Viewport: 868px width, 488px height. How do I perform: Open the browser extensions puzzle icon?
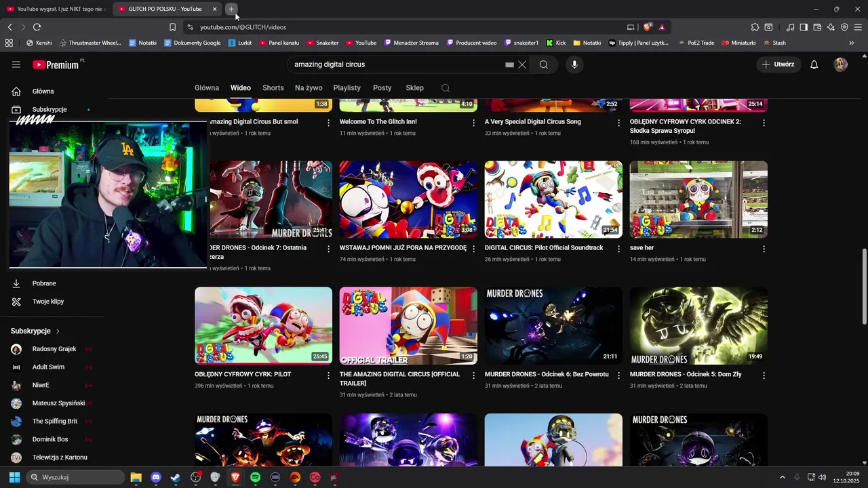755,27
